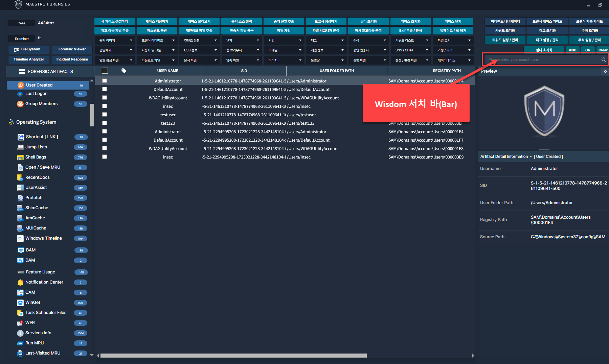This screenshot has height=364, width=609.
Task: Click the horizontal scrollbar of the table
Action: (233, 355)
